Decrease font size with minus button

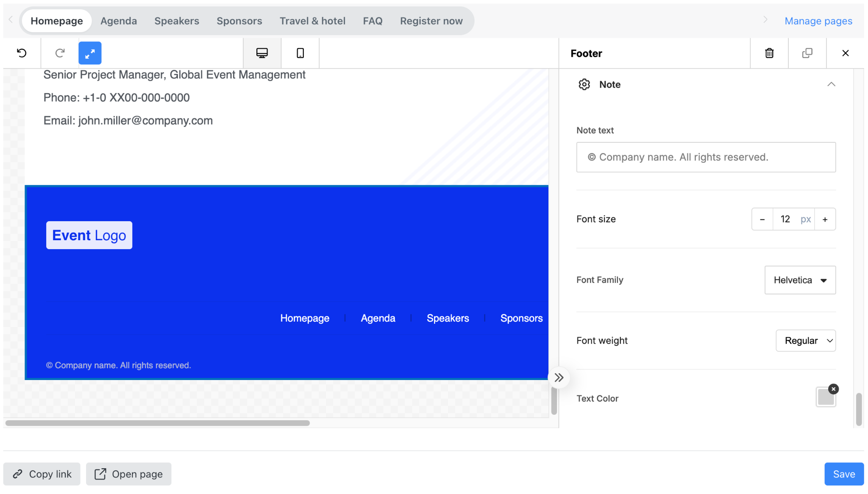762,219
